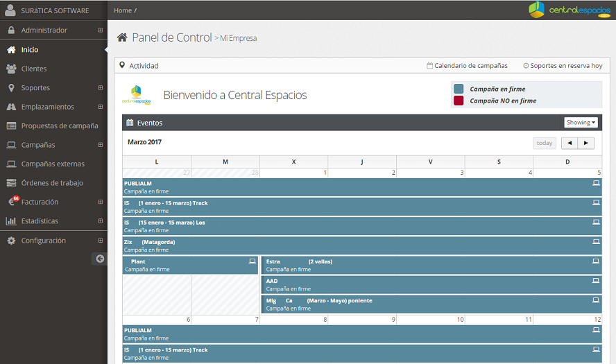Go to previous month with left arrow
The width and height of the screenshot is (616, 364).
pos(570,143)
